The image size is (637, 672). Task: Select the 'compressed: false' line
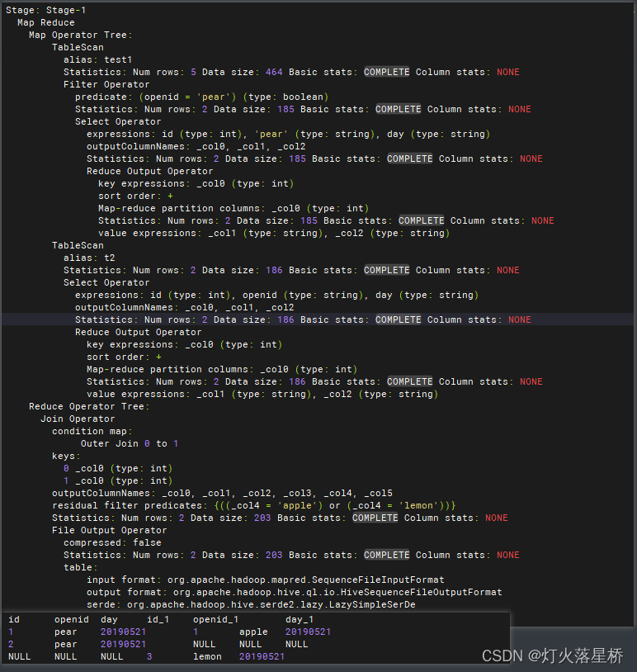click(x=112, y=542)
